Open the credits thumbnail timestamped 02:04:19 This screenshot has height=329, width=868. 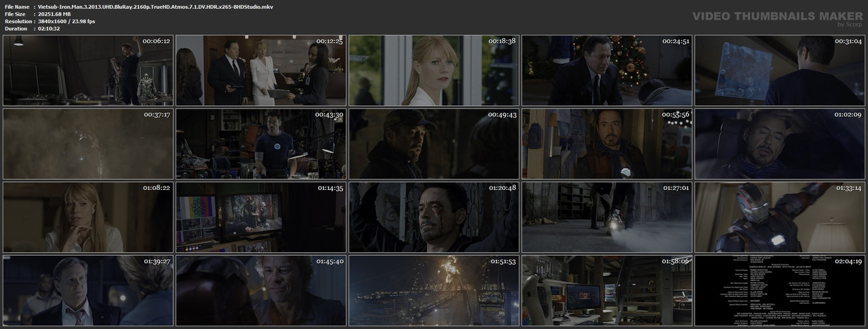pos(780,290)
